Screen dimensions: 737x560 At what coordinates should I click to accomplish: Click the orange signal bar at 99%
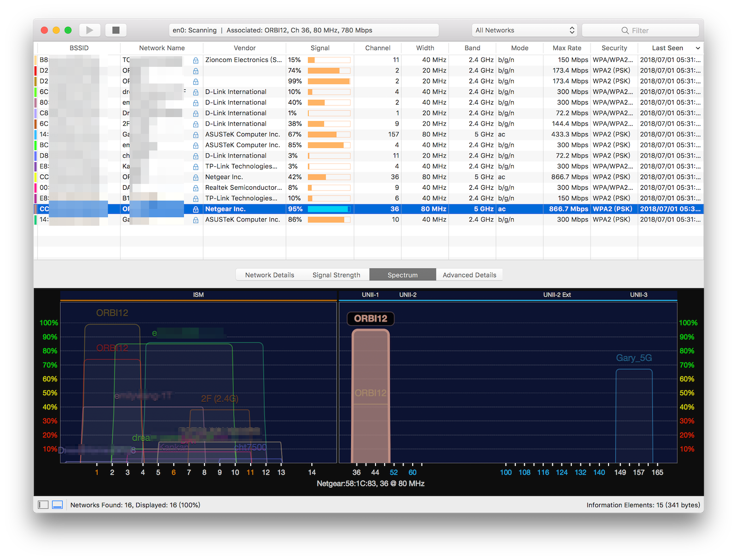(328, 82)
